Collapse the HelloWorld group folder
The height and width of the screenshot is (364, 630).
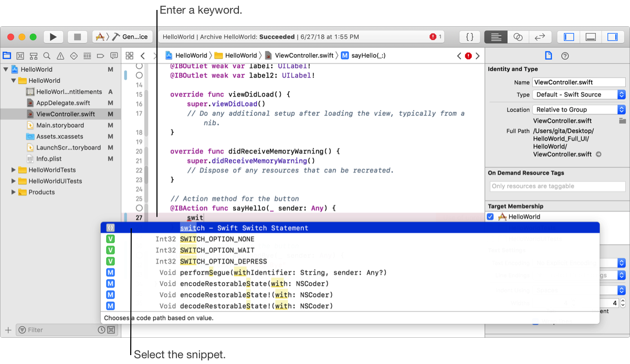[x=14, y=81]
